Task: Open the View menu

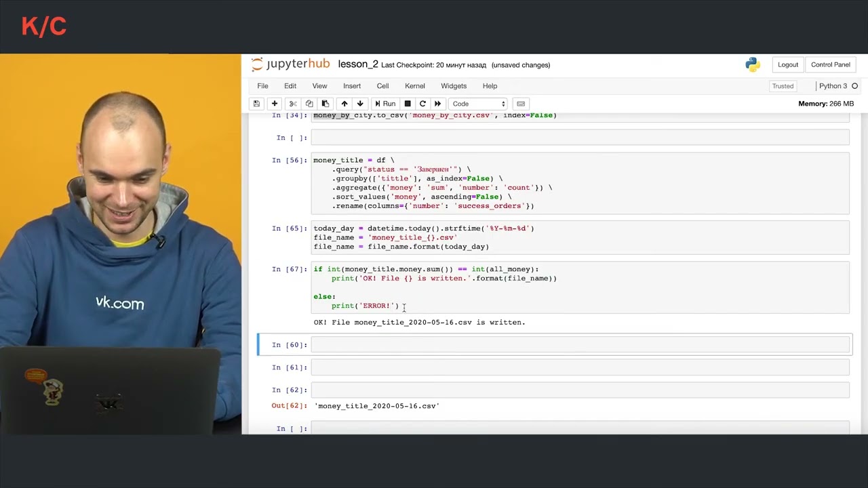Action: point(319,86)
